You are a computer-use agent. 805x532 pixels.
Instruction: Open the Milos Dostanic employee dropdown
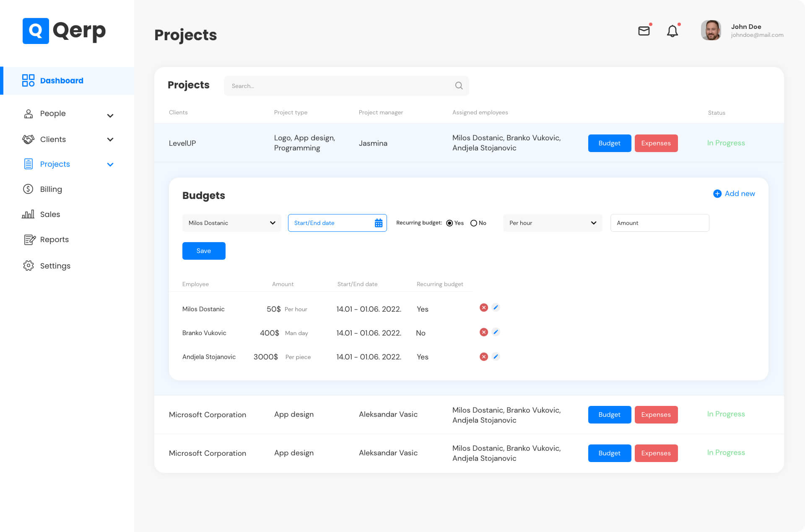(231, 223)
